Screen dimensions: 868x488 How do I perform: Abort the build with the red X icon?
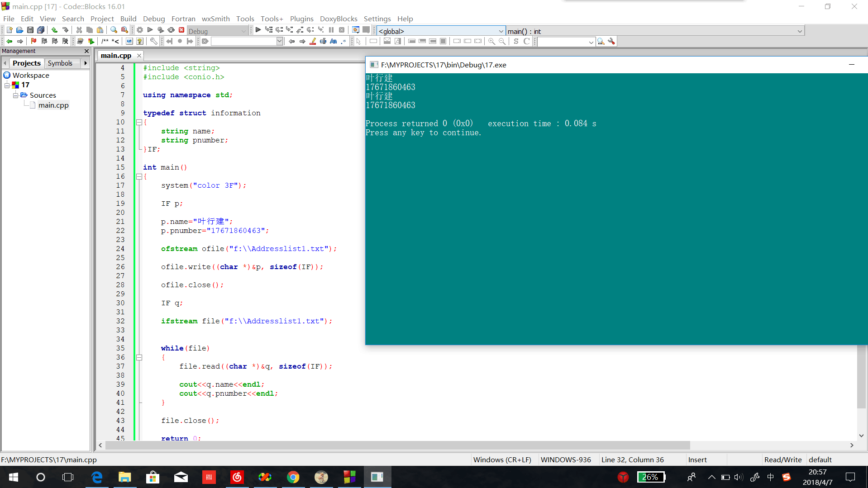point(181,30)
